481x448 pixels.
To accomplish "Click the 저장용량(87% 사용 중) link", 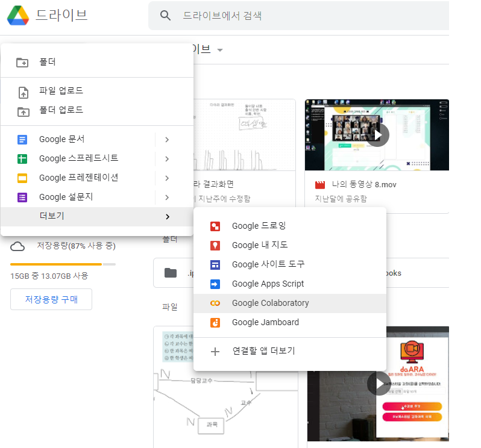I will pos(76,246).
